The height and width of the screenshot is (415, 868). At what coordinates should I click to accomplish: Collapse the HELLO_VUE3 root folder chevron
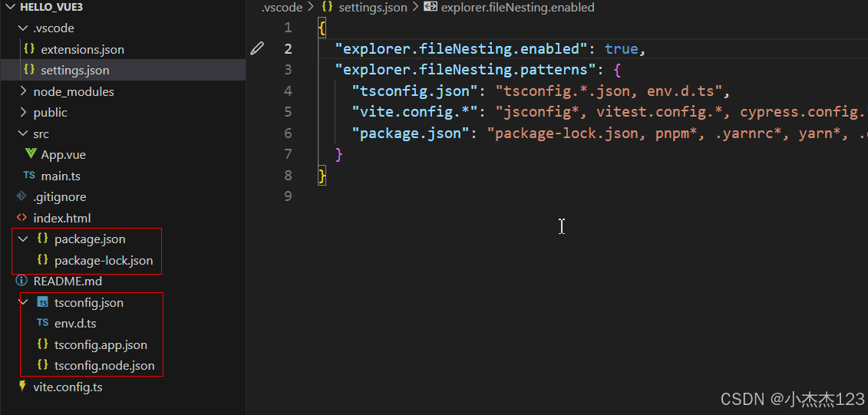(x=9, y=7)
